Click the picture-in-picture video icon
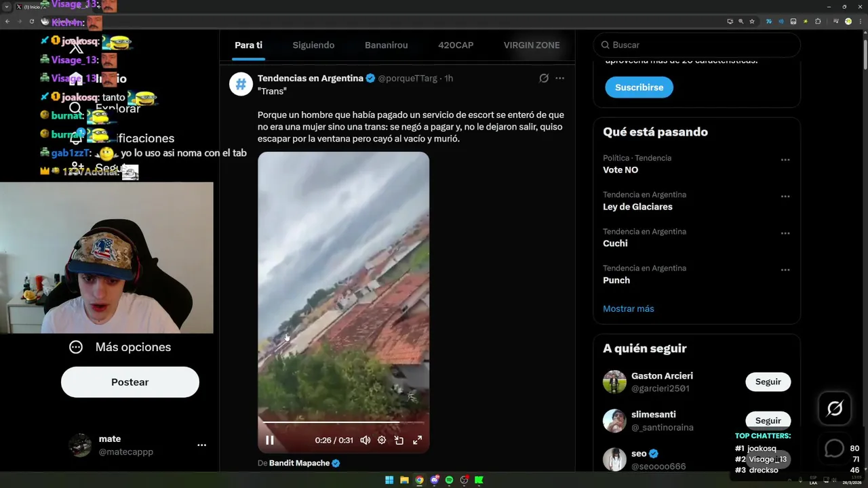The width and height of the screenshot is (868, 488). [x=399, y=441]
